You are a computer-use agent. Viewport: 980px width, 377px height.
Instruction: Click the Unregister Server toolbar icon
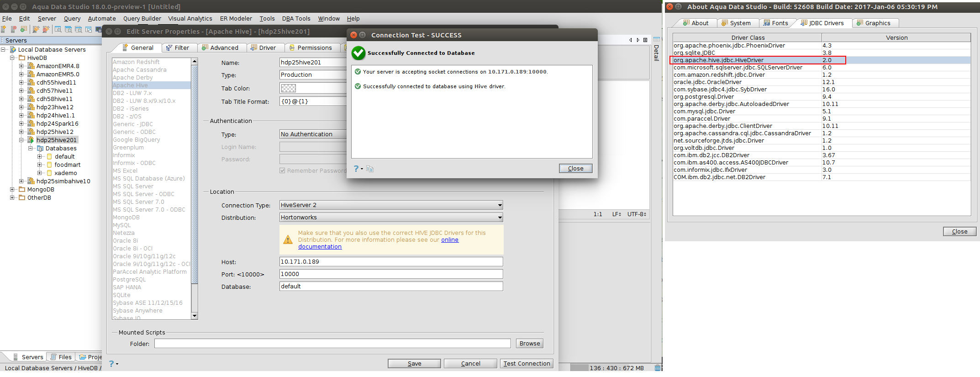pyautogui.click(x=14, y=29)
